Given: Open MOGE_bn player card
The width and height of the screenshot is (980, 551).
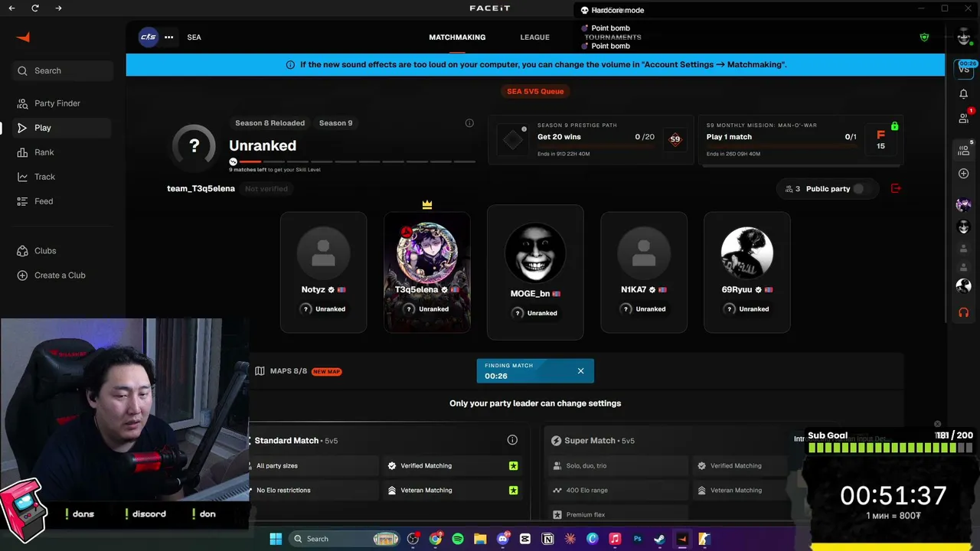Looking at the screenshot, I should click(x=535, y=272).
